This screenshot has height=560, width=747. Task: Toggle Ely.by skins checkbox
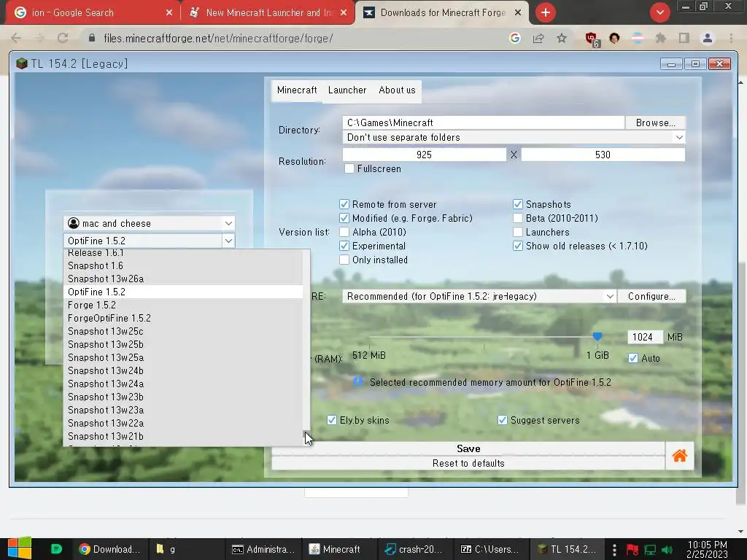pyautogui.click(x=332, y=420)
